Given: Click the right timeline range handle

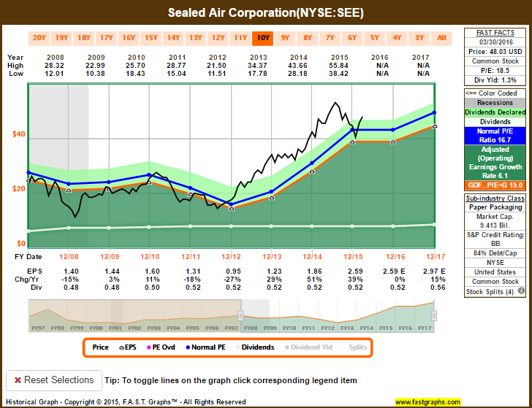Looking at the screenshot, I should tap(433, 316).
